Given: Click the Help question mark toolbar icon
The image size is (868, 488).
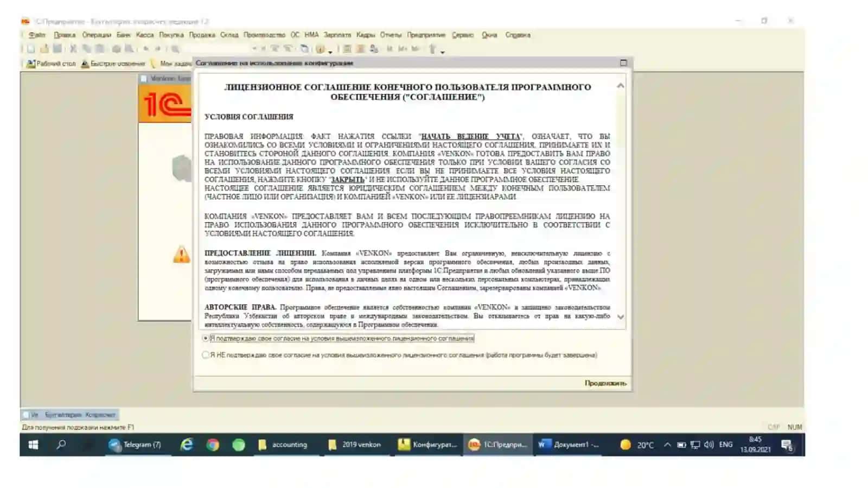Looking at the screenshot, I should 320,49.
